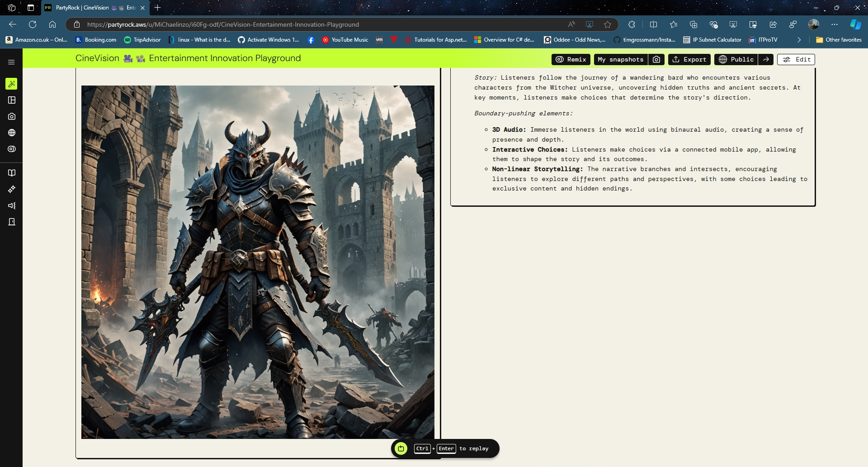Click the Edit button

pos(796,59)
